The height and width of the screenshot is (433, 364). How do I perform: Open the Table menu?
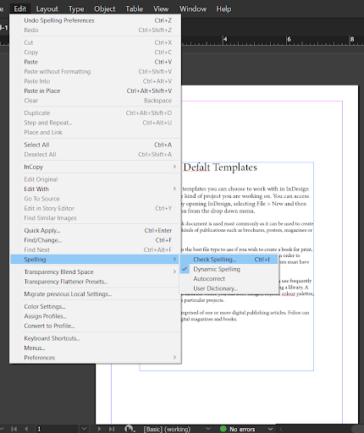click(134, 9)
